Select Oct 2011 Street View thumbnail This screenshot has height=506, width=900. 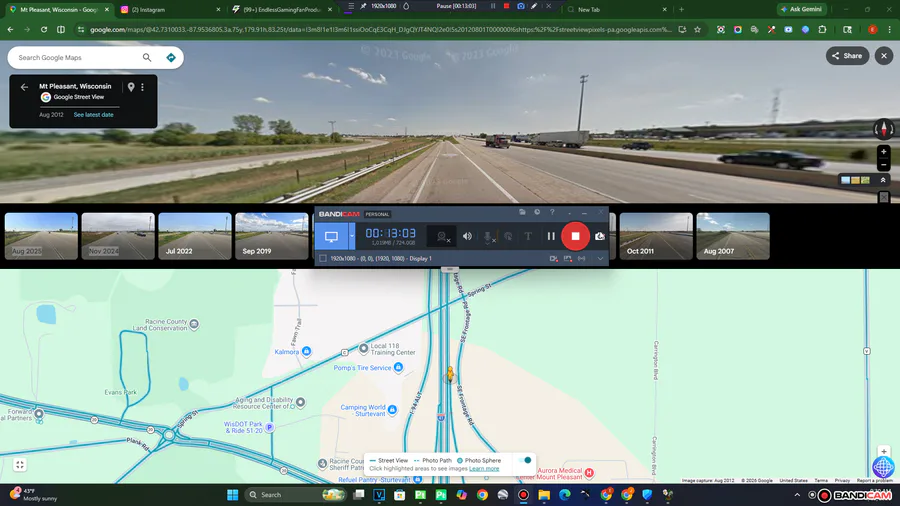point(656,236)
